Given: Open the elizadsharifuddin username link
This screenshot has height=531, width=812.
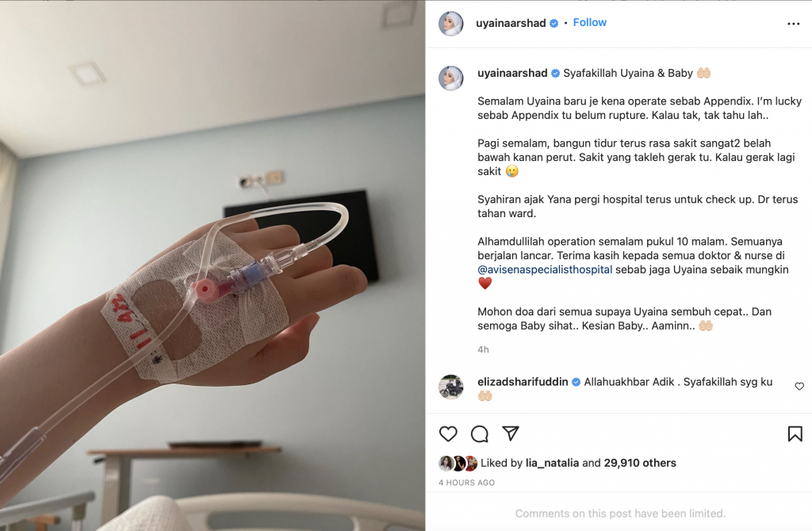Looking at the screenshot, I should click(x=523, y=382).
